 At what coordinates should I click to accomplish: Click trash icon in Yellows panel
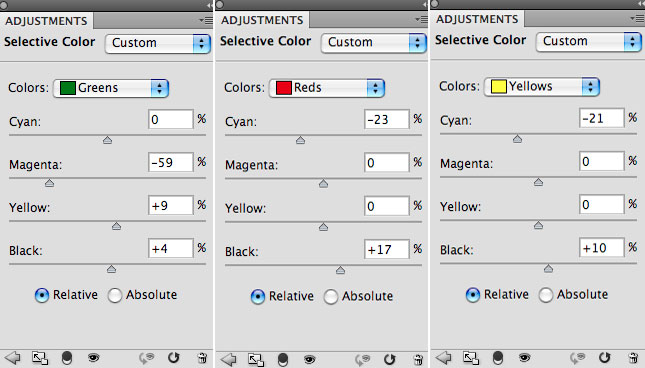(633, 358)
